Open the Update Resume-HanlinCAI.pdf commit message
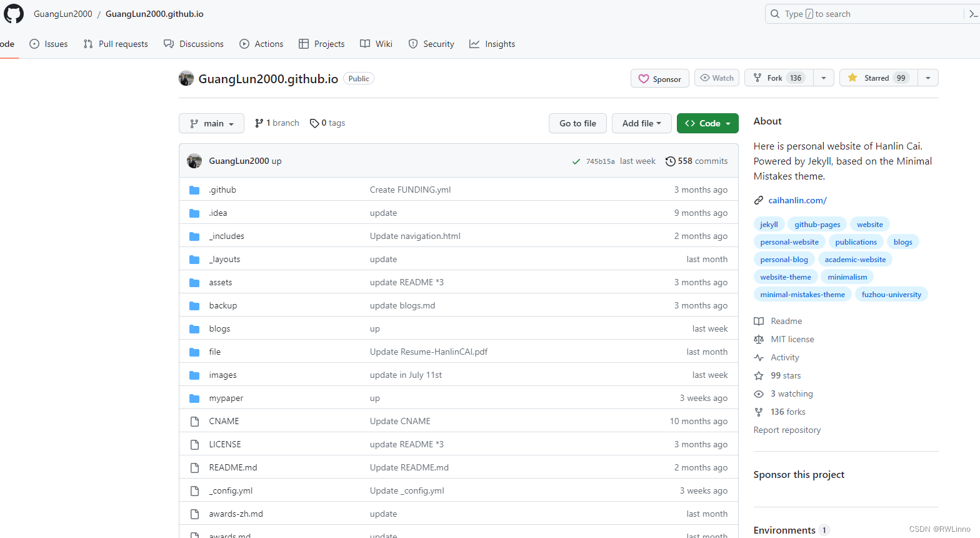Image resolution: width=980 pixels, height=538 pixels. (429, 352)
